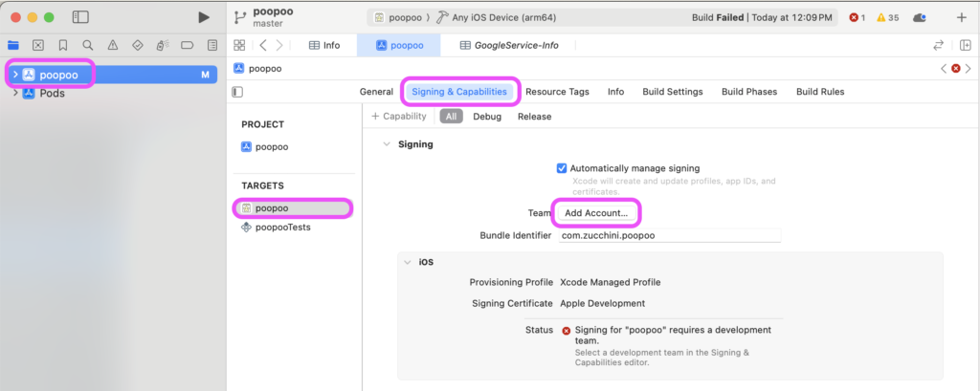Open the Issue navigator warning triangle

[113, 45]
